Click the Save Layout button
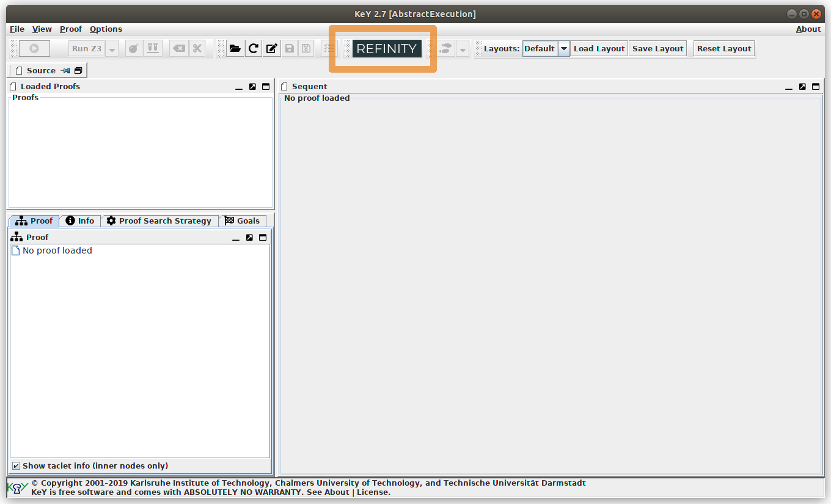Viewport: 831px width, 504px height. (x=657, y=49)
